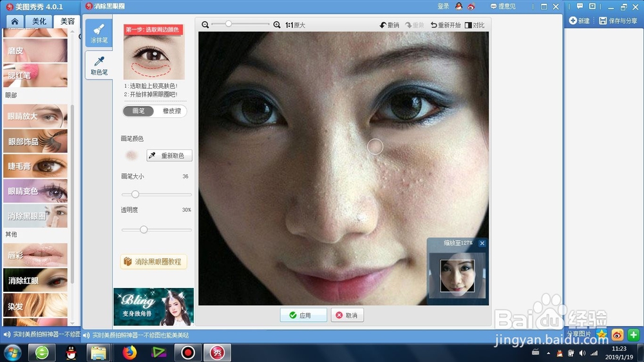Screen dimensions: 644x362
Task: Open the 磨皮 skin smoothing tool
Action: (35, 50)
